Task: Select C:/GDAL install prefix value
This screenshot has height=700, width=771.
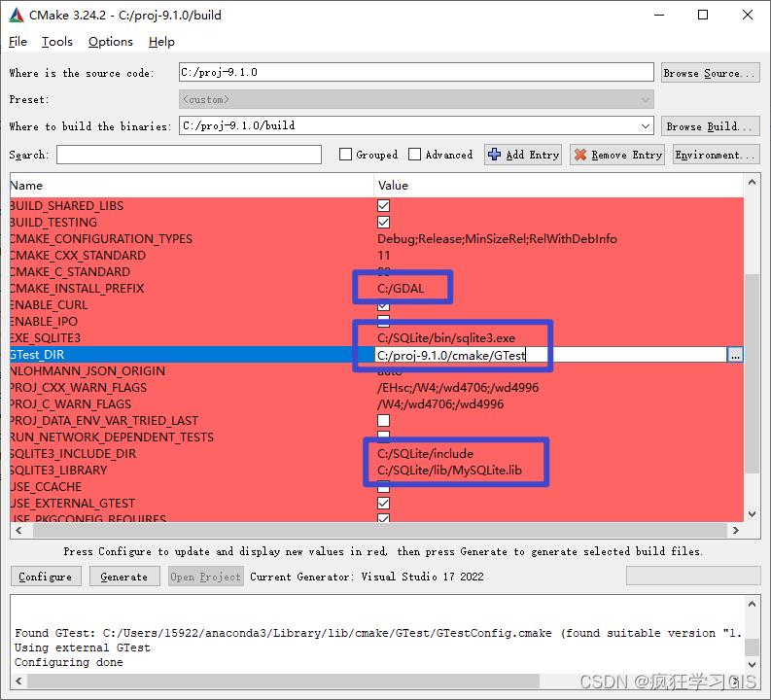Action: [401, 289]
